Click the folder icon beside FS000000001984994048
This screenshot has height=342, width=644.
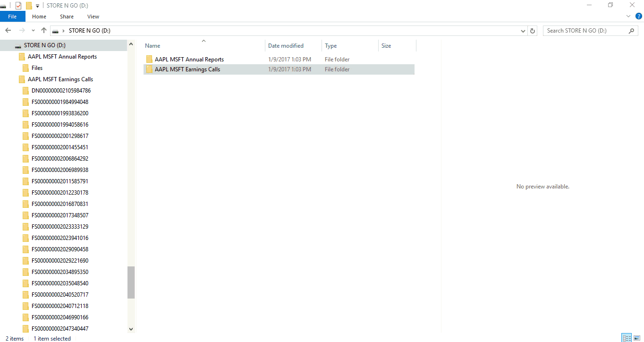[x=25, y=102]
